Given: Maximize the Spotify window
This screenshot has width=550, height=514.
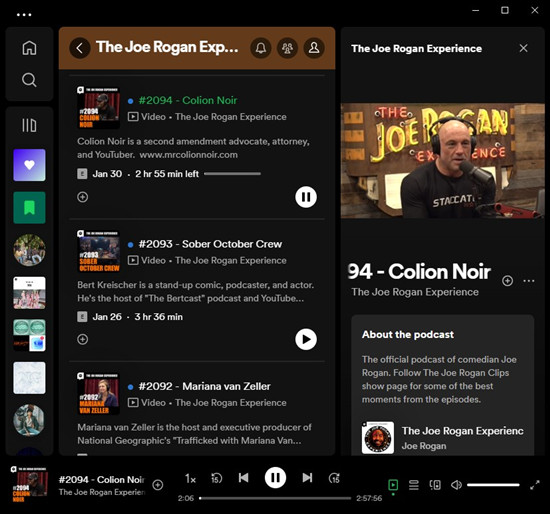Looking at the screenshot, I should pos(505,10).
